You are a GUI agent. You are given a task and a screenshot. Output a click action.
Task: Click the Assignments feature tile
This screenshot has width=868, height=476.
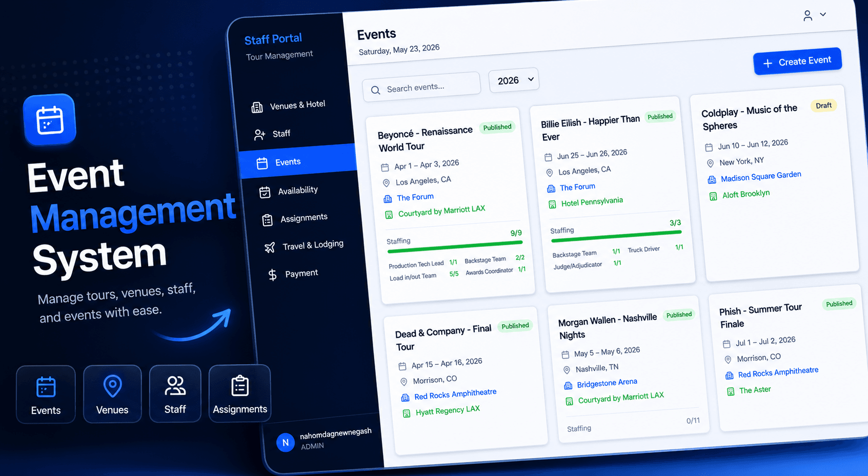[239, 393]
